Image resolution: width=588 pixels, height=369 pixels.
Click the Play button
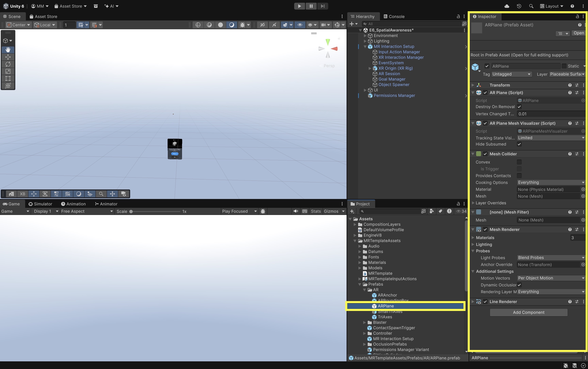click(x=299, y=6)
